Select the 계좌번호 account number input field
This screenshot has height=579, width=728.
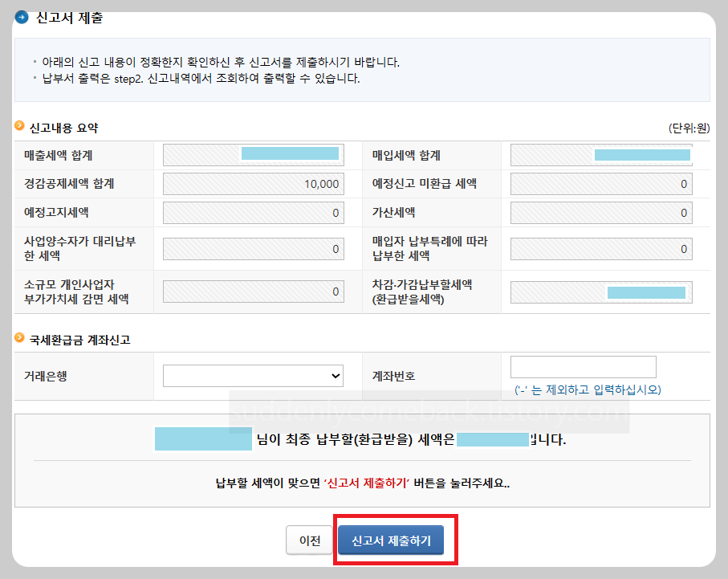(582, 366)
